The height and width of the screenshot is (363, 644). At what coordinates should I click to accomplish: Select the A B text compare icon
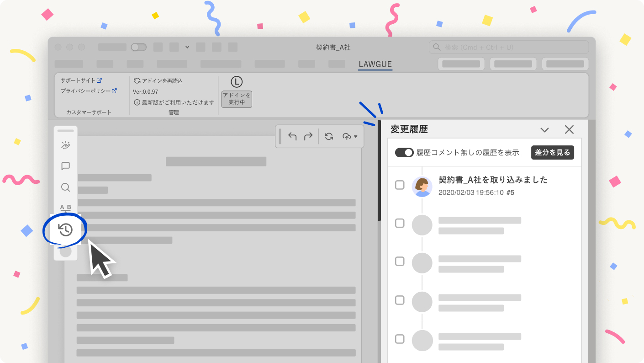click(65, 207)
